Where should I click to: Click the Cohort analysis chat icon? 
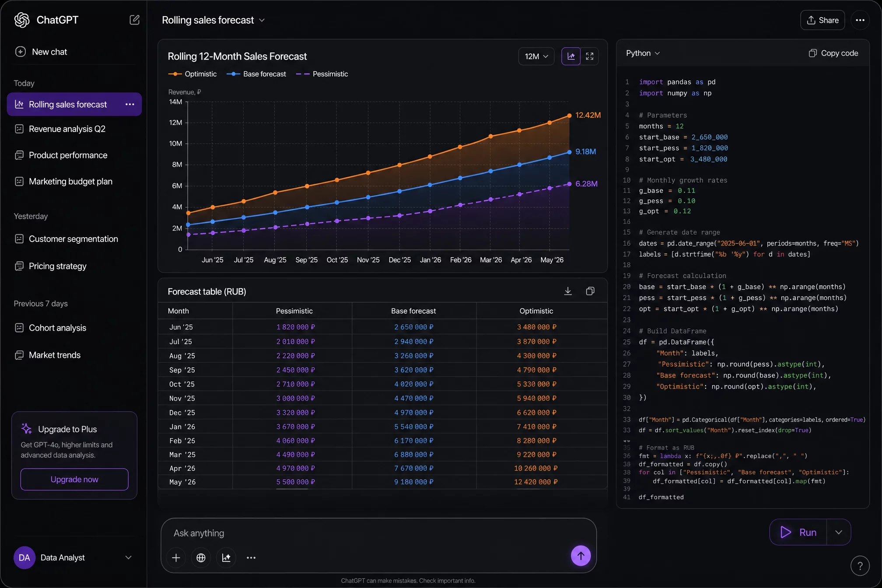[x=19, y=328]
